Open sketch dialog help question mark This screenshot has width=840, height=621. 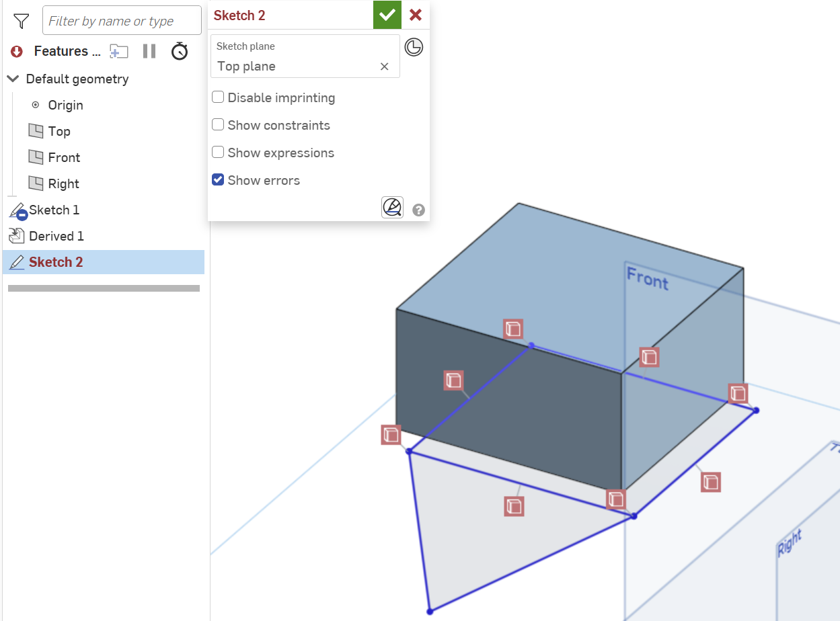tap(418, 210)
